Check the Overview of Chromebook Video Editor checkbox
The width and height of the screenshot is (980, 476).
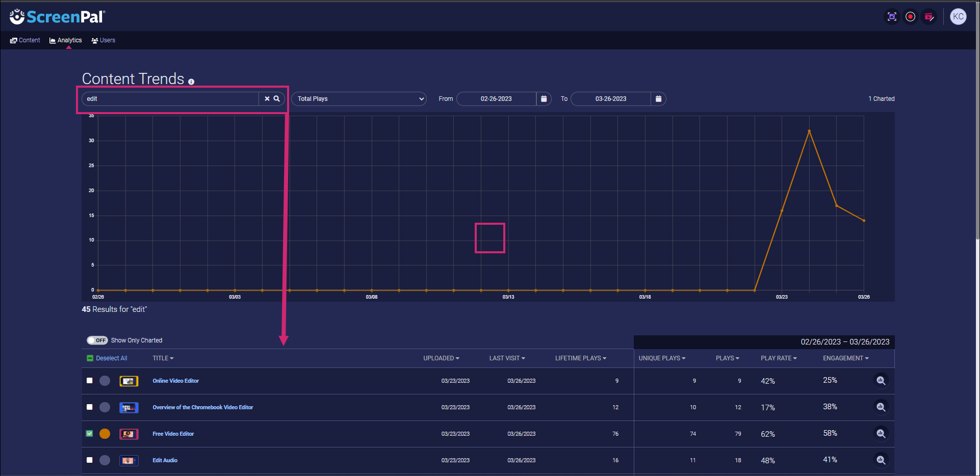(90, 407)
